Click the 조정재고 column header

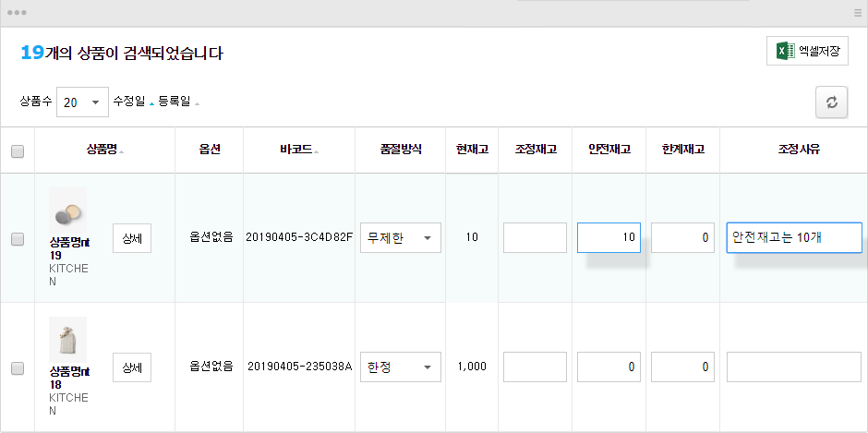pos(536,150)
